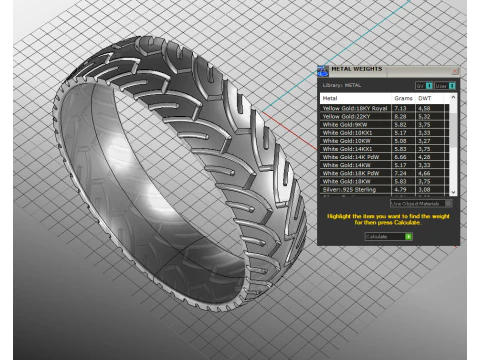This screenshot has height=360, width=480.
Task: Click the Library: METAL label
Action: point(342,85)
